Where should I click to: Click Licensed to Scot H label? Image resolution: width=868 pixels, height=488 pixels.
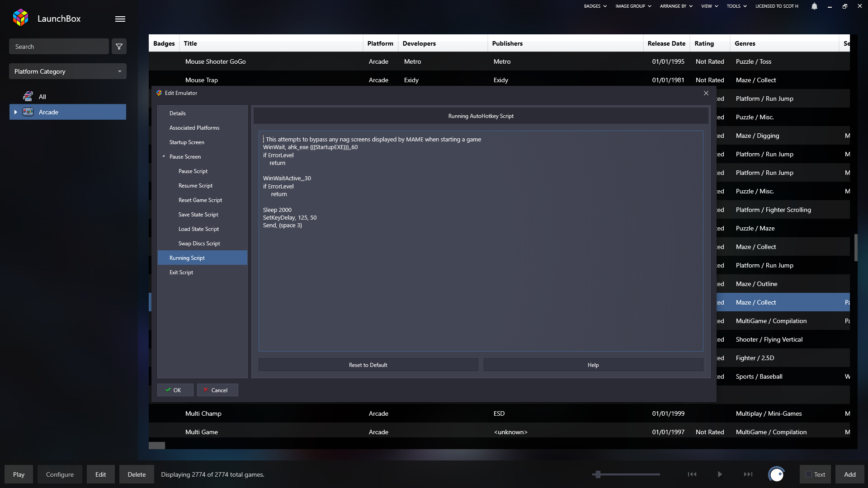[777, 6]
